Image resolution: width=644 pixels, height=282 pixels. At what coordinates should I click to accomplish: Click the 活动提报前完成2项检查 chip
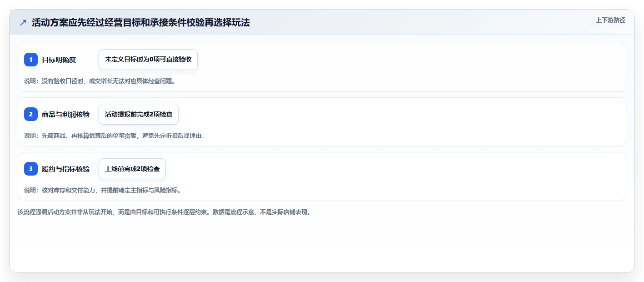[x=139, y=114]
